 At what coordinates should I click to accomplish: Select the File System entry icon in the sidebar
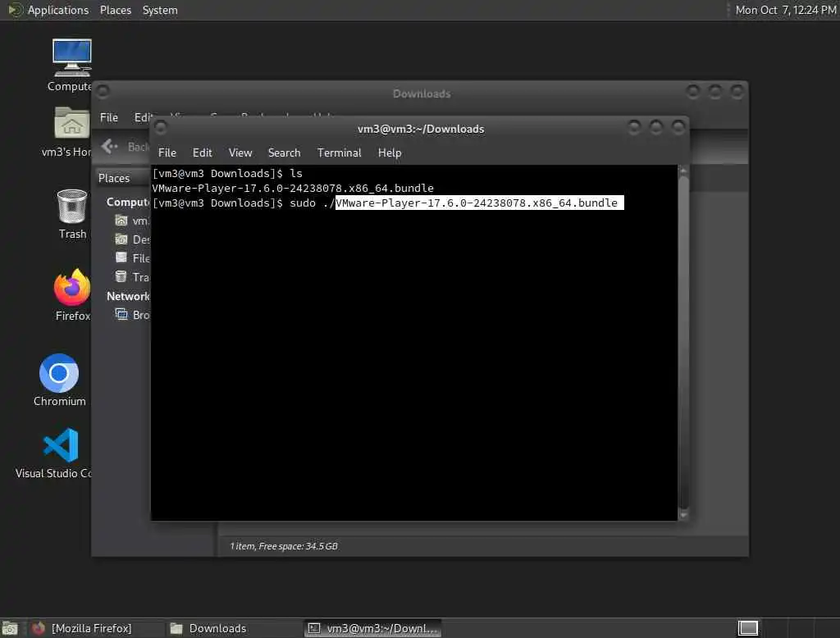[x=121, y=257]
